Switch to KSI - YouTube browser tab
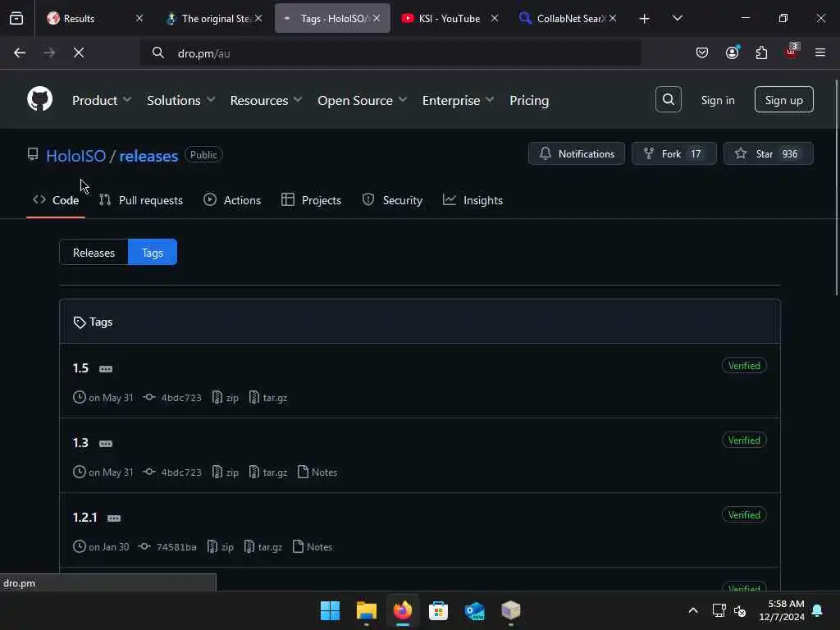This screenshot has height=630, width=840. [449, 18]
